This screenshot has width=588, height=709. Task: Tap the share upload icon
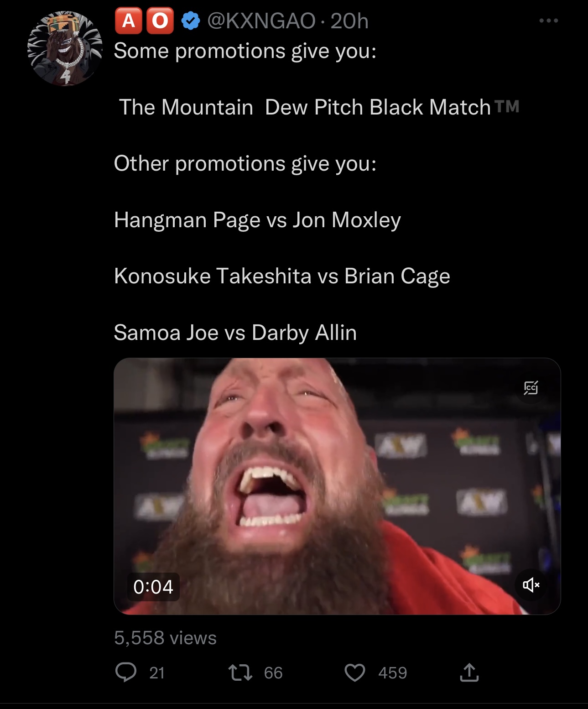pos(469,672)
